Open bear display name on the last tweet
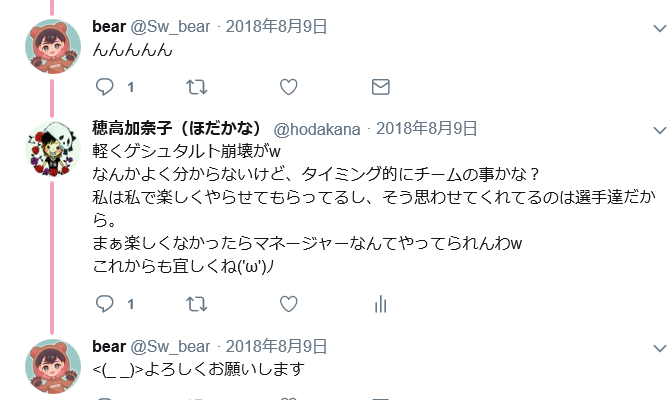The width and height of the screenshot is (667, 400). tap(109, 346)
